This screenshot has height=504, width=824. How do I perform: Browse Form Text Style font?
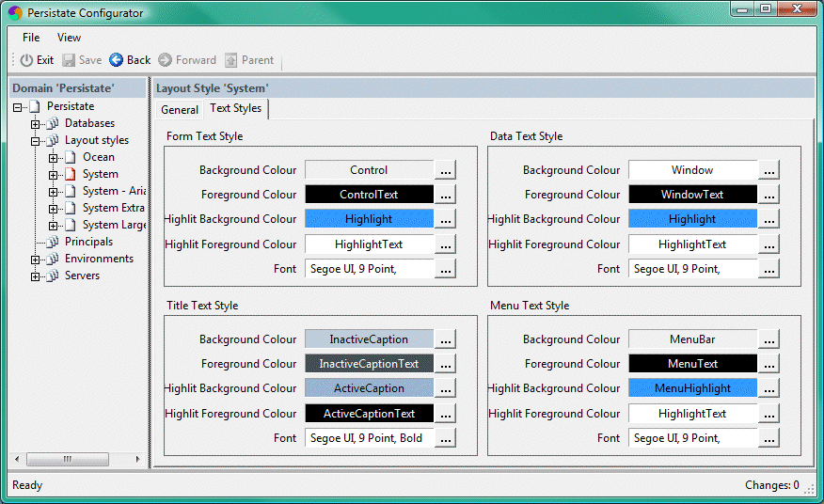[x=446, y=269]
